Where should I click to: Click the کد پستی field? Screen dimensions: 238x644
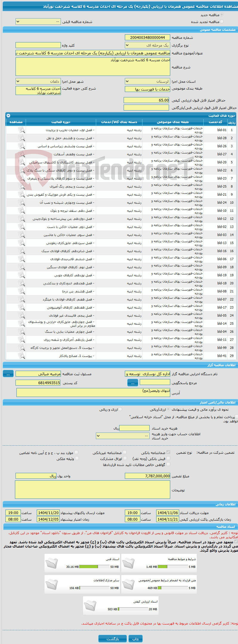click(x=38, y=383)
